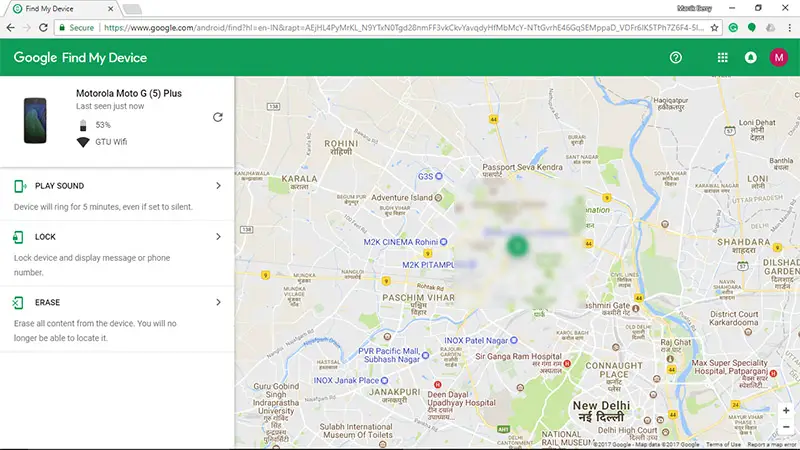Expand the Erase option chevron

(x=218, y=303)
